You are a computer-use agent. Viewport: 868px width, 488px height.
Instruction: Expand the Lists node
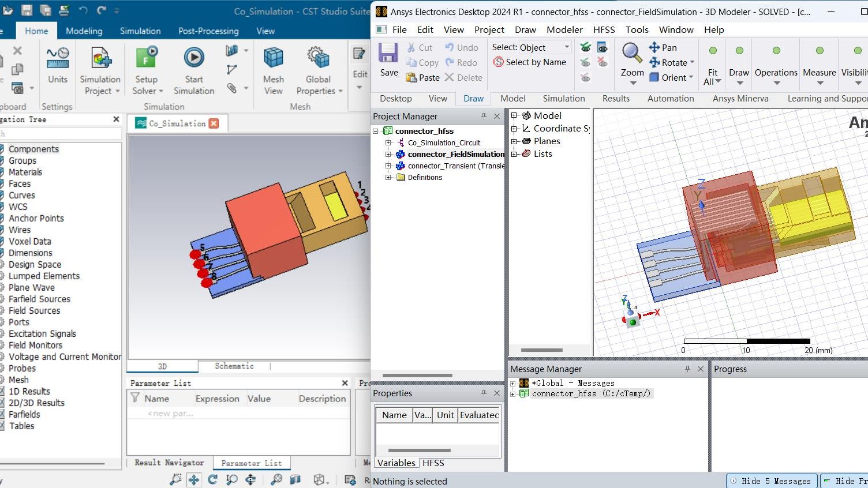tap(514, 153)
